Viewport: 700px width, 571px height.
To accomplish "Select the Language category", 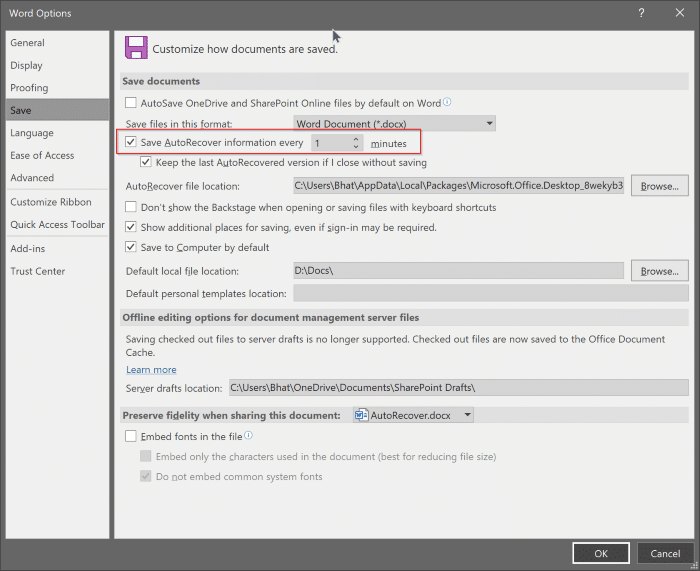I will (x=57, y=133).
